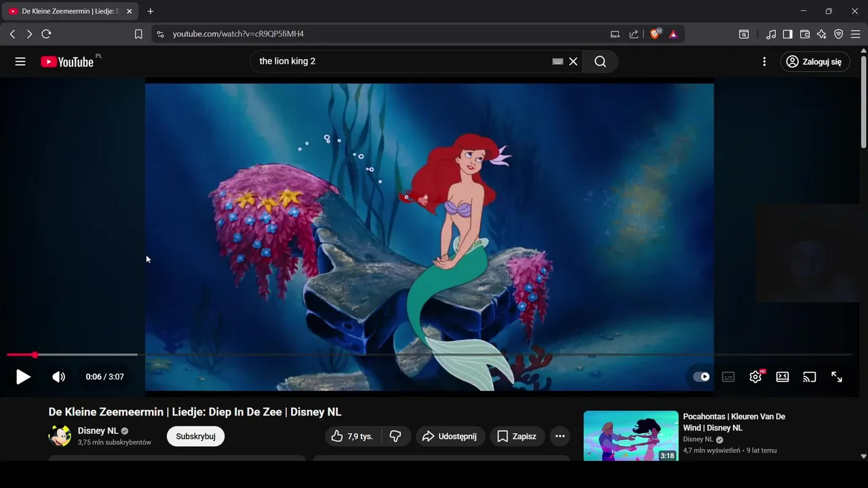The image size is (868, 488).
Task: Click the browser Forward arrow
Action: pyautogui.click(x=29, y=34)
